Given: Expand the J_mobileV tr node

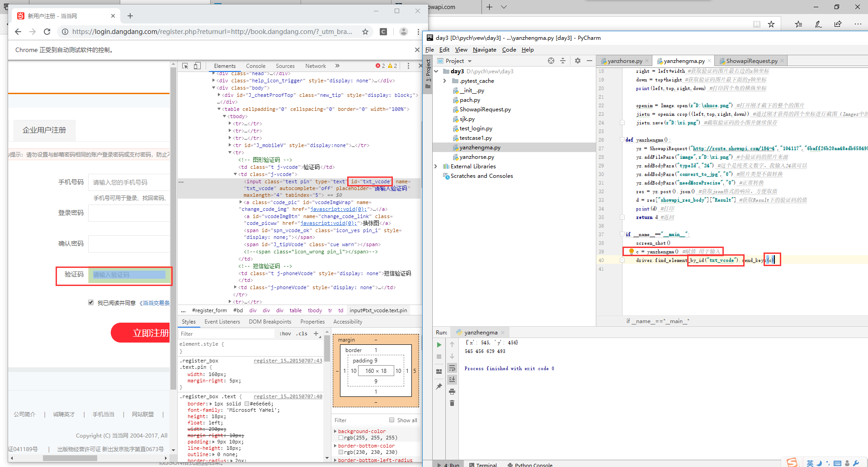Looking at the screenshot, I should (x=230, y=145).
